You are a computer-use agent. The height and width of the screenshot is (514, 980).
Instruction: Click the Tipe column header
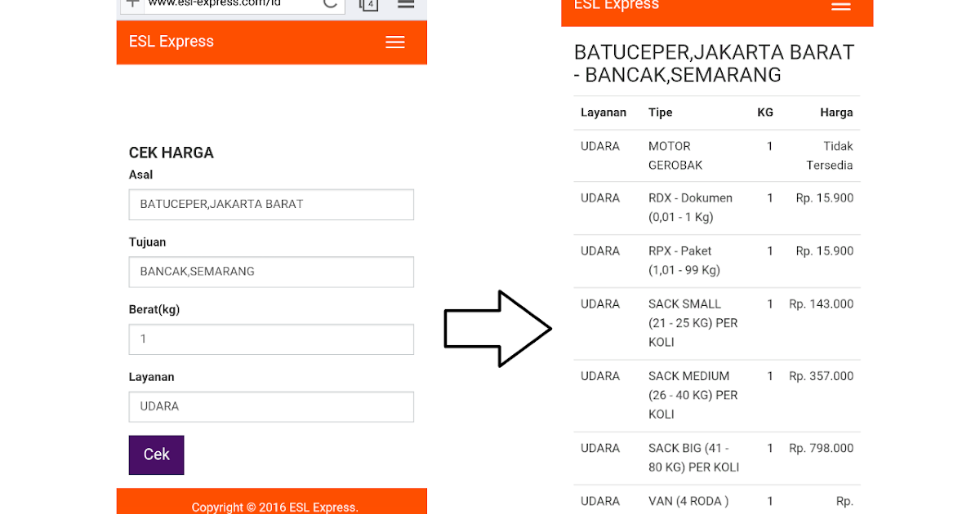[661, 113]
